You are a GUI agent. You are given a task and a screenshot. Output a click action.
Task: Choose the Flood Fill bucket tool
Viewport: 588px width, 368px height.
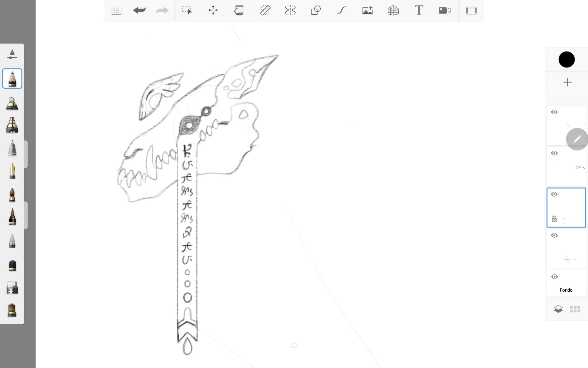[239, 10]
